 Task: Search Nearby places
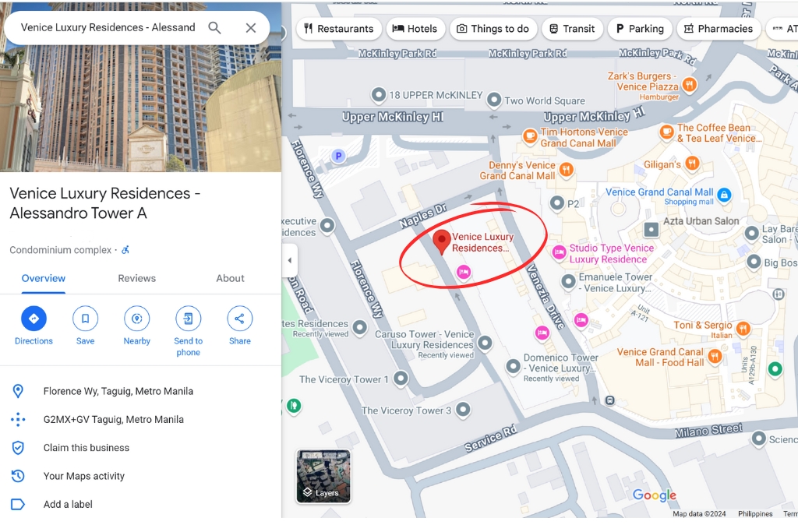click(x=137, y=326)
